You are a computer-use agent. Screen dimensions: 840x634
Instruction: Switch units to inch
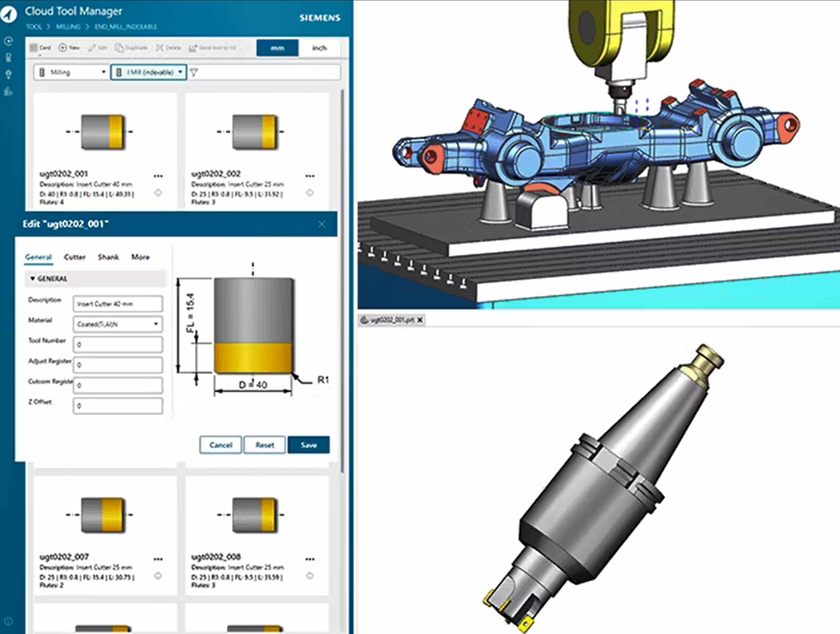pos(319,48)
